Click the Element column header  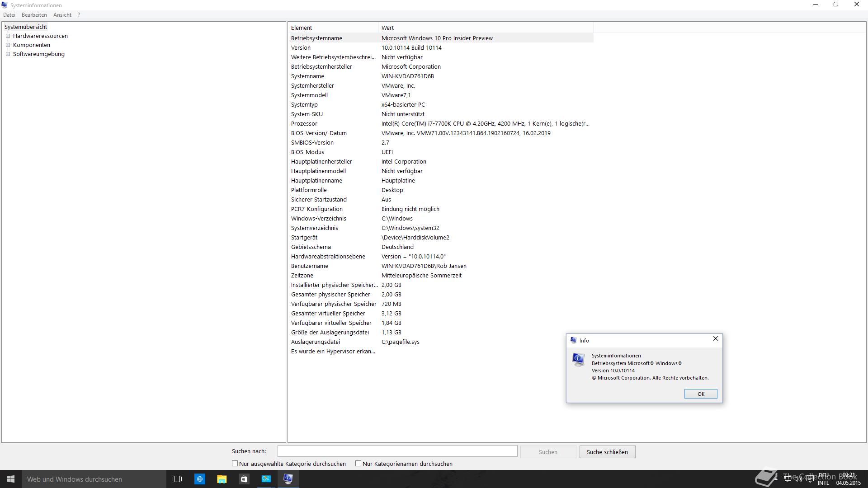point(333,28)
